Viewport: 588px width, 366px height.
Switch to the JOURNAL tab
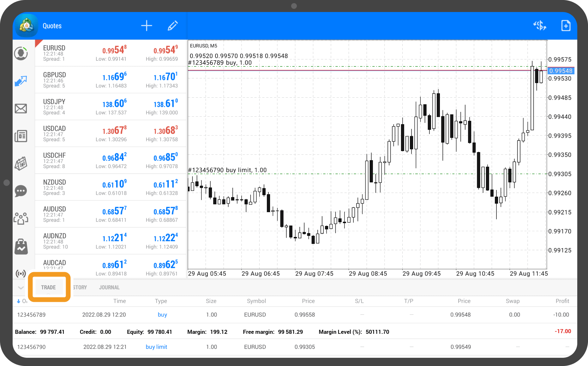pos(109,287)
